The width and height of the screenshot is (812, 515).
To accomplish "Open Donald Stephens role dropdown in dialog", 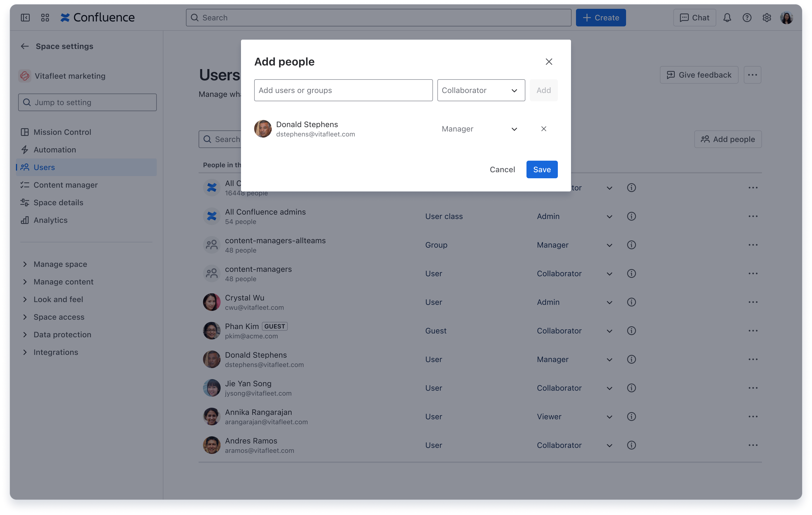I will coord(480,129).
